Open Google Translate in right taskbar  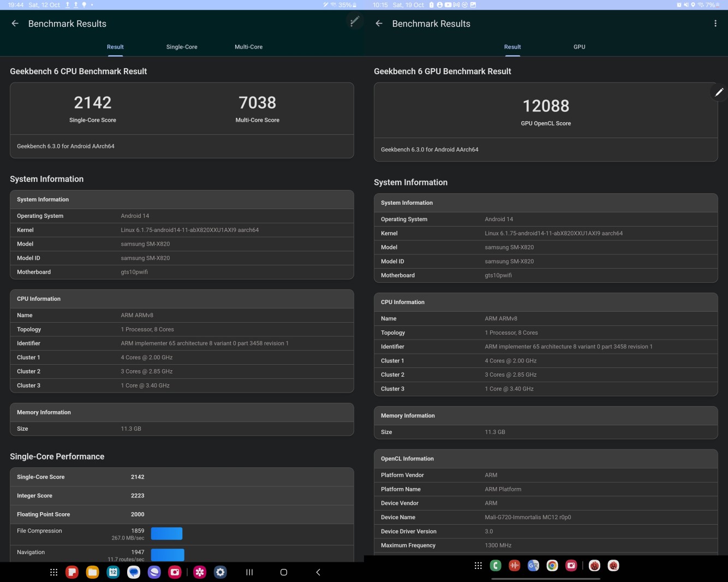click(533, 566)
